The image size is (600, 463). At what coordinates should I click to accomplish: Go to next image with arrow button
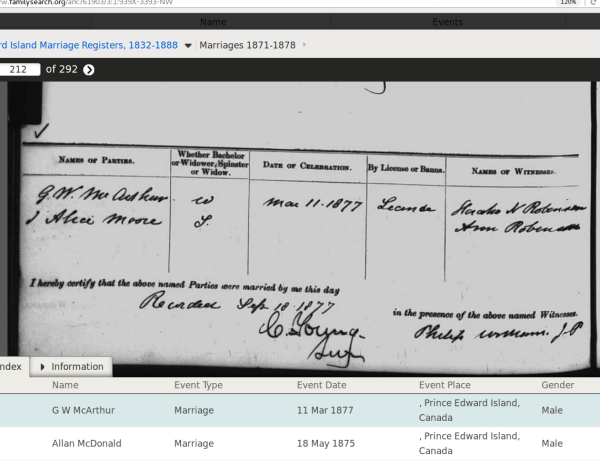click(x=89, y=69)
